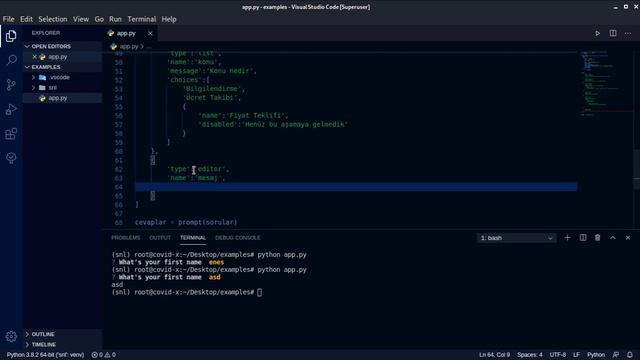
Task: Expand the Outline section
Action: point(62,334)
